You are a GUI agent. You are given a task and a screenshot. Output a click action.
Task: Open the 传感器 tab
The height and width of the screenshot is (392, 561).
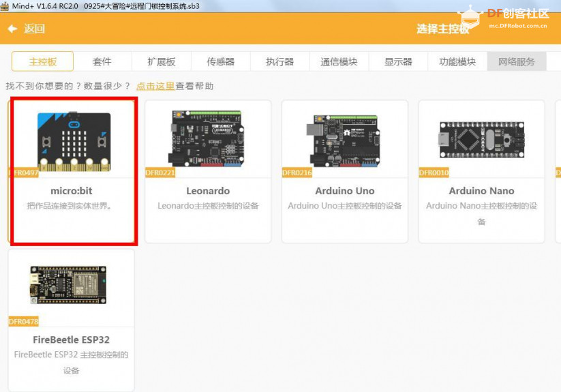pos(221,61)
